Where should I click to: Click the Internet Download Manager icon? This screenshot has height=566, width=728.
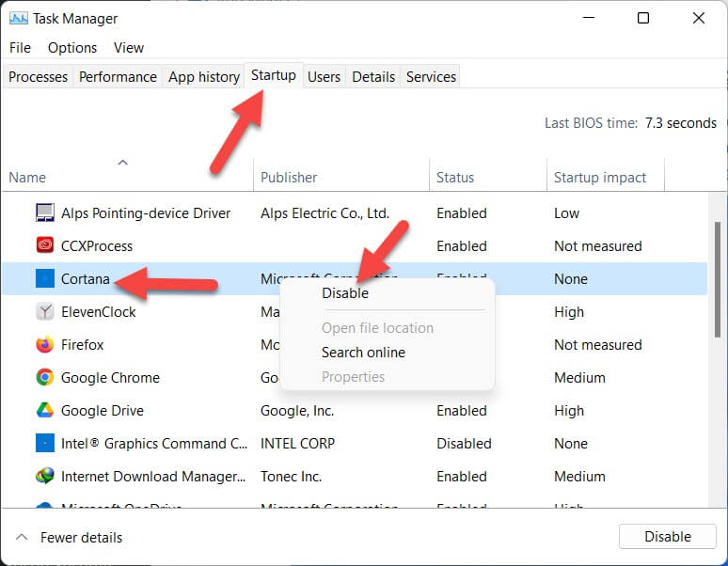44,477
